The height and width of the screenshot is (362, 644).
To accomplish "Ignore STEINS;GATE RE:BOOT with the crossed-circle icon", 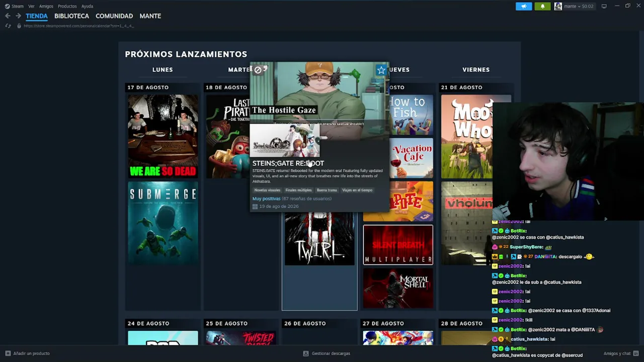I will (x=258, y=70).
